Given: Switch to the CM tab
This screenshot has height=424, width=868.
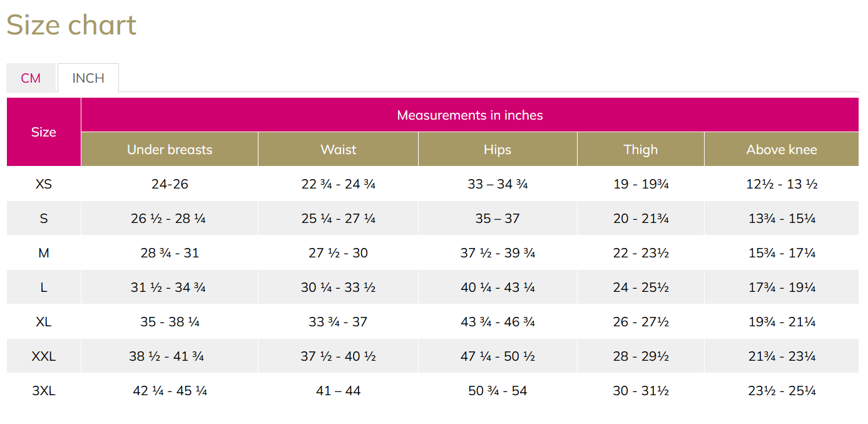Looking at the screenshot, I should coord(31,78).
